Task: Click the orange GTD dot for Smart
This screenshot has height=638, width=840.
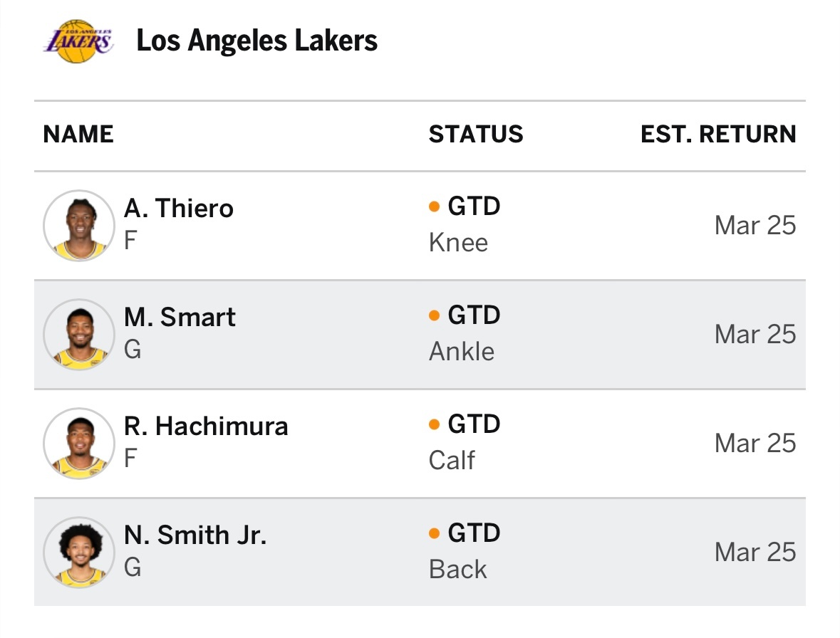Action: pyautogui.click(x=435, y=316)
